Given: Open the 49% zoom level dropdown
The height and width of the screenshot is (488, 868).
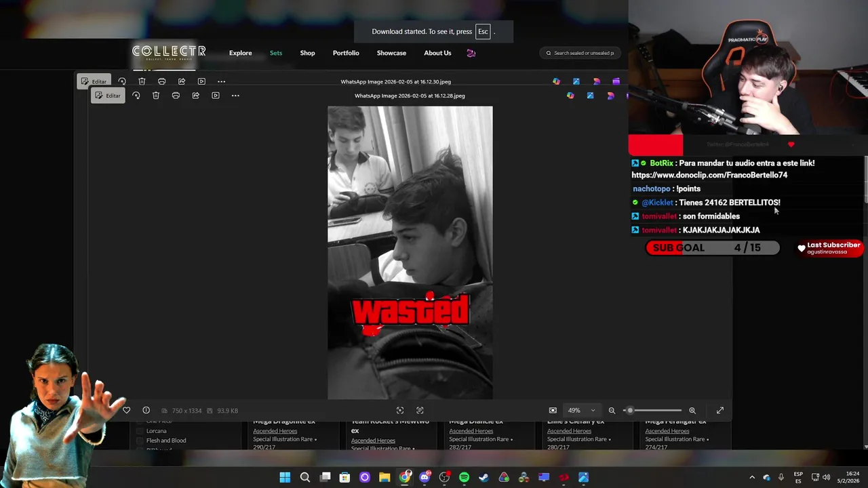Looking at the screenshot, I should pos(582,410).
